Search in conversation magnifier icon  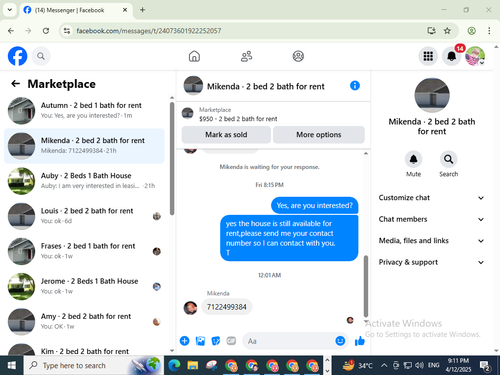click(448, 159)
